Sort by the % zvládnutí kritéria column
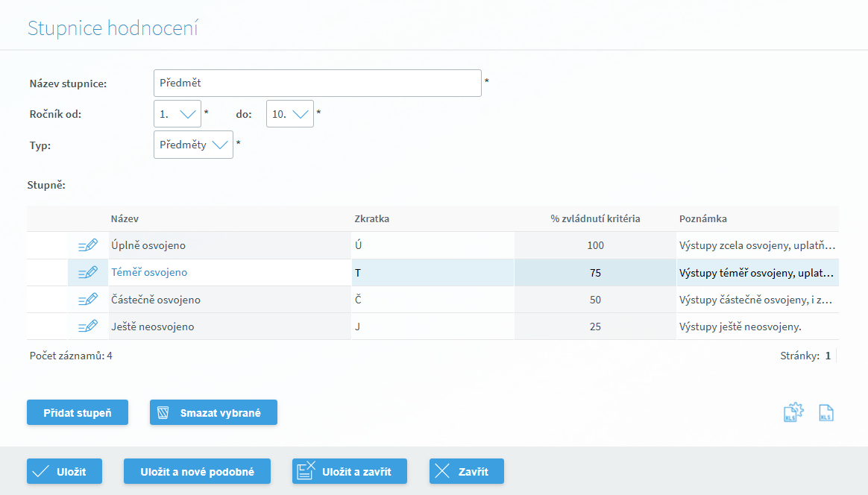 [x=595, y=218]
